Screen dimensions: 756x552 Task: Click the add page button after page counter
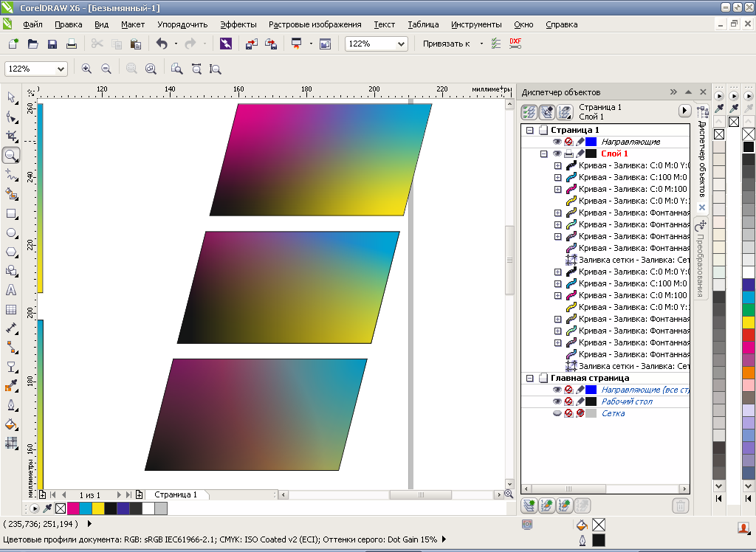[140, 494]
